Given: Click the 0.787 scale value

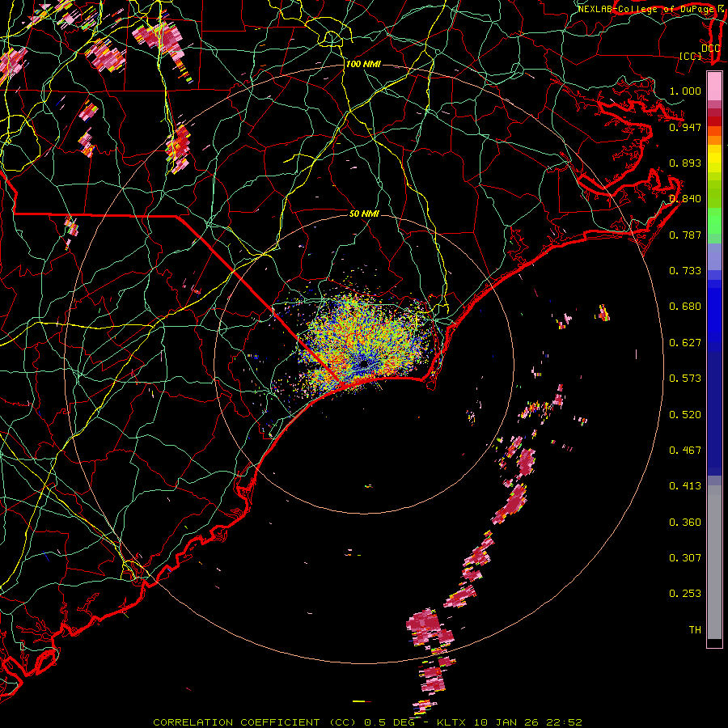Looking at the screenshot, I should pyautogui.click(x=685, y=235).
